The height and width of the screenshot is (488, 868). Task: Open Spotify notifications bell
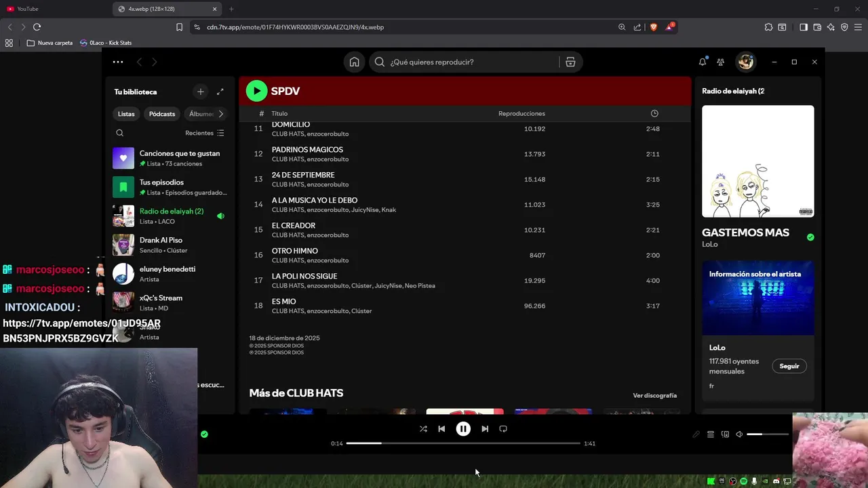(703, 62)
